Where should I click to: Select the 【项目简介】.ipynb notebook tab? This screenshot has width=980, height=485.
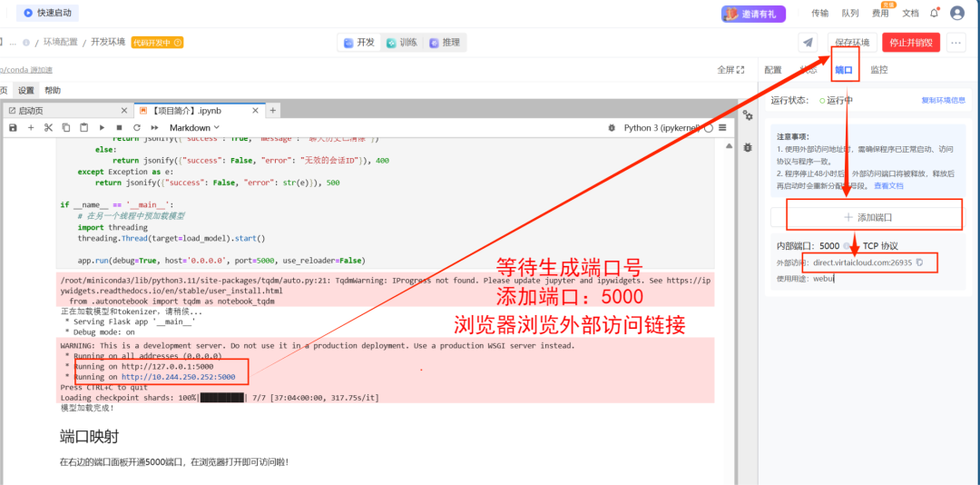pyautogui.click(x=198, y=111)
